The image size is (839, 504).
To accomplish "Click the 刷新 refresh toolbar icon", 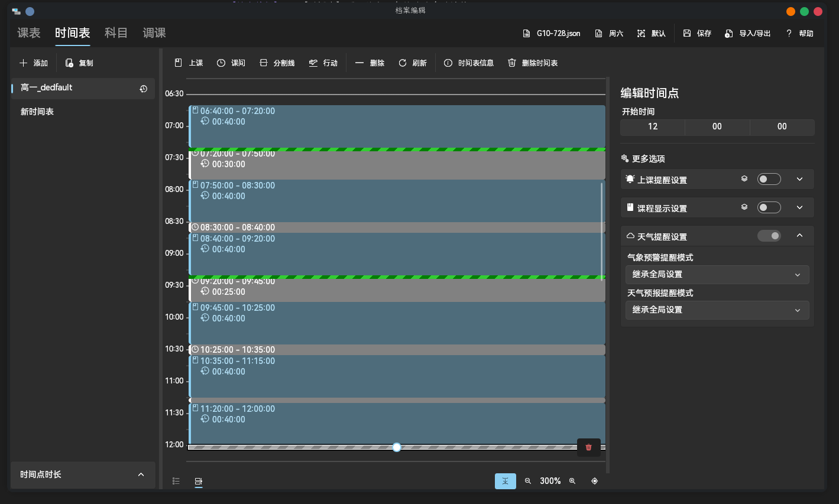I will pyautogui.click(x=412, y=63).
